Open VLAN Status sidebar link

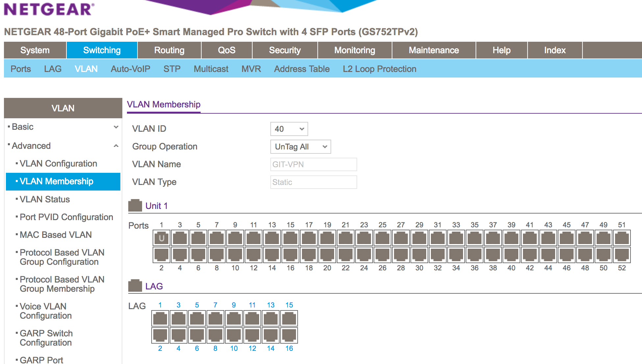45,199
